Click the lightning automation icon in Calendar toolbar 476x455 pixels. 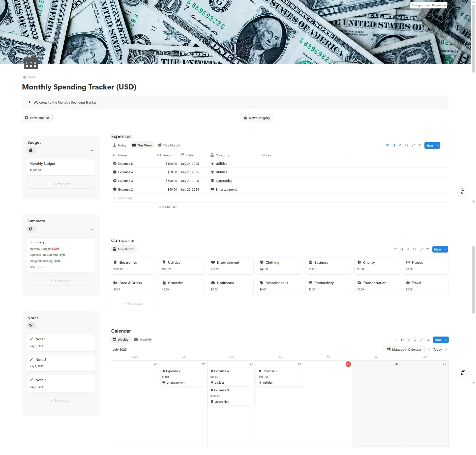pos(409,340)
